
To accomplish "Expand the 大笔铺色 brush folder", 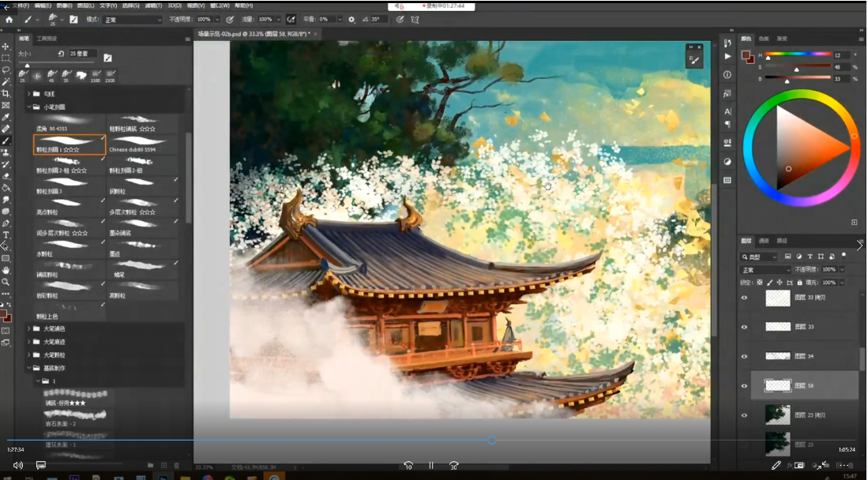I will (28, 329).
